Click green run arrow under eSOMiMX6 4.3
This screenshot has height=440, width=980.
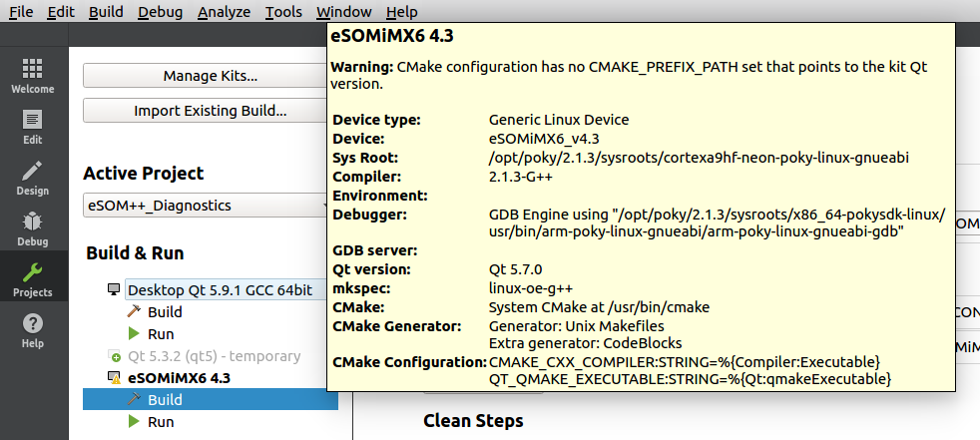(134, 421)
